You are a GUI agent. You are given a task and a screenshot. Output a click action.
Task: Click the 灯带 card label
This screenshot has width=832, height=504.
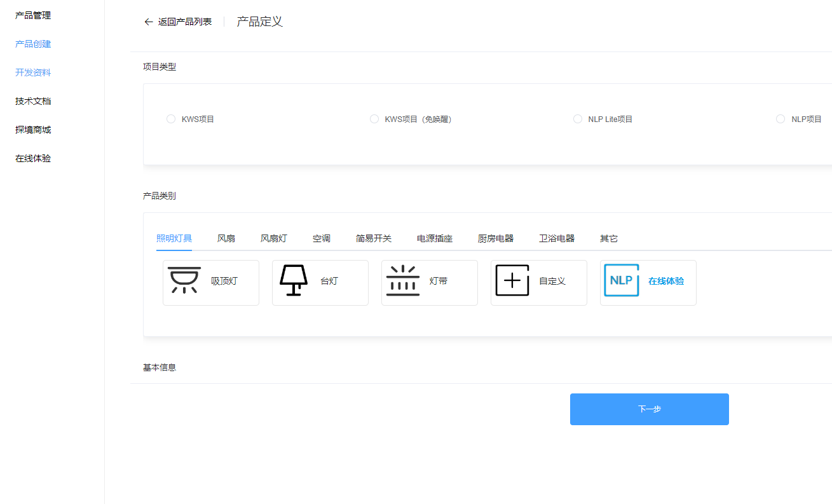(x=439, y=281)
